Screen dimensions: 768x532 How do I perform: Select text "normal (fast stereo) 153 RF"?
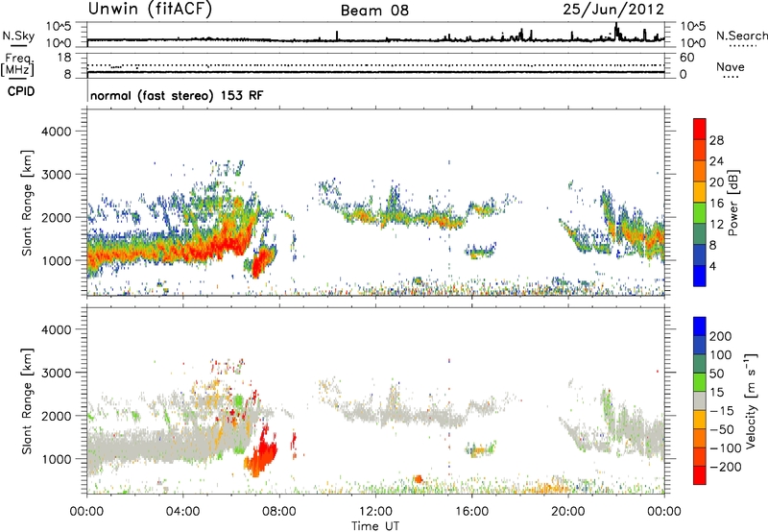coord(177,95)
